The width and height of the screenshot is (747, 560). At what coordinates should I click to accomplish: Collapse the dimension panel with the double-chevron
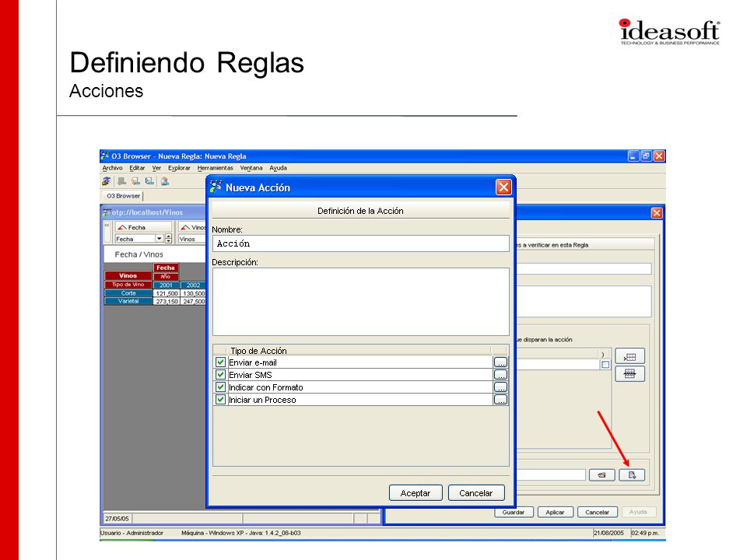(107, 225)
